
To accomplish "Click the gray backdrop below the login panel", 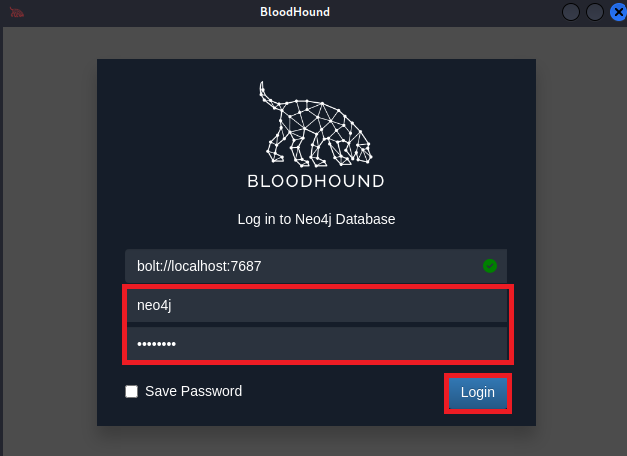I will (x=316, y=441).
